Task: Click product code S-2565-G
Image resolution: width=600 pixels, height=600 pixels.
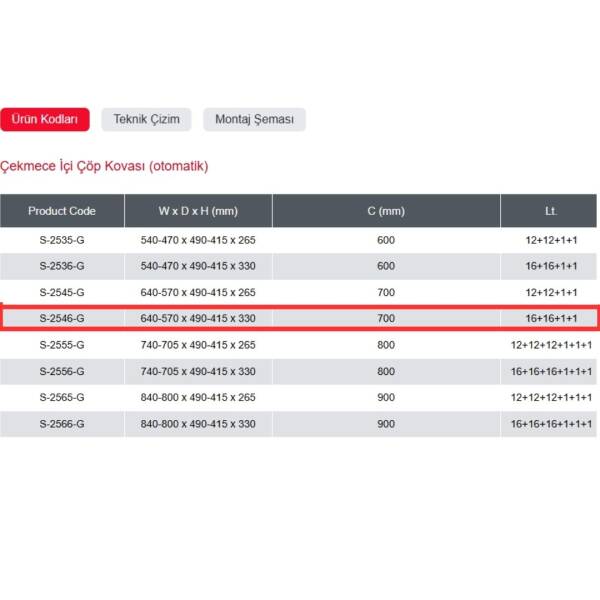Action: click(62, 397)
